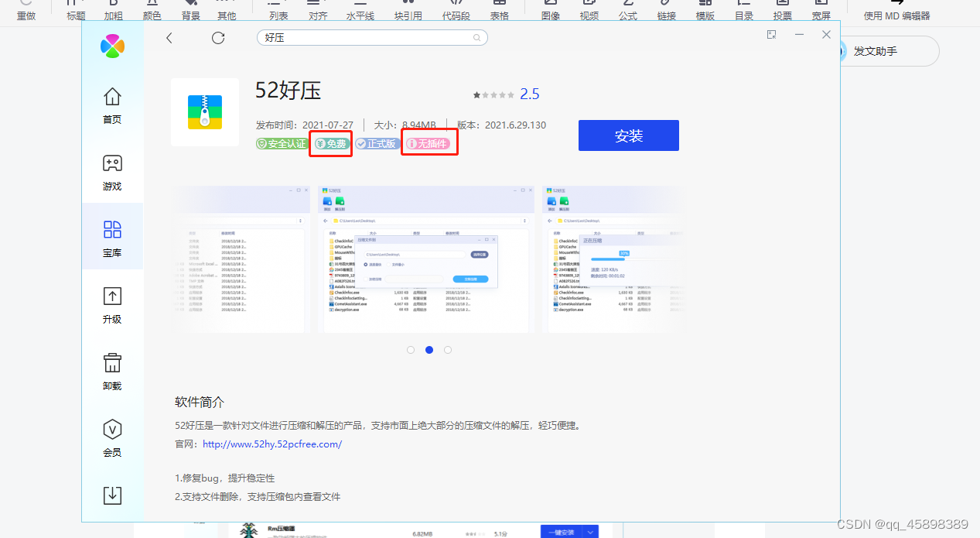Click 加粗 bold in the editor toolbar

tap(113, 11)
